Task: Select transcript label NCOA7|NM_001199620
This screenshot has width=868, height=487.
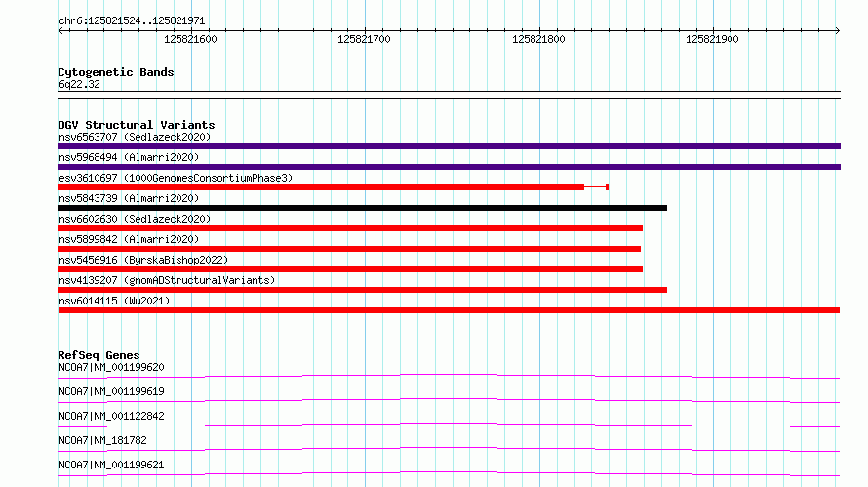Action: (x=111, y=367)
